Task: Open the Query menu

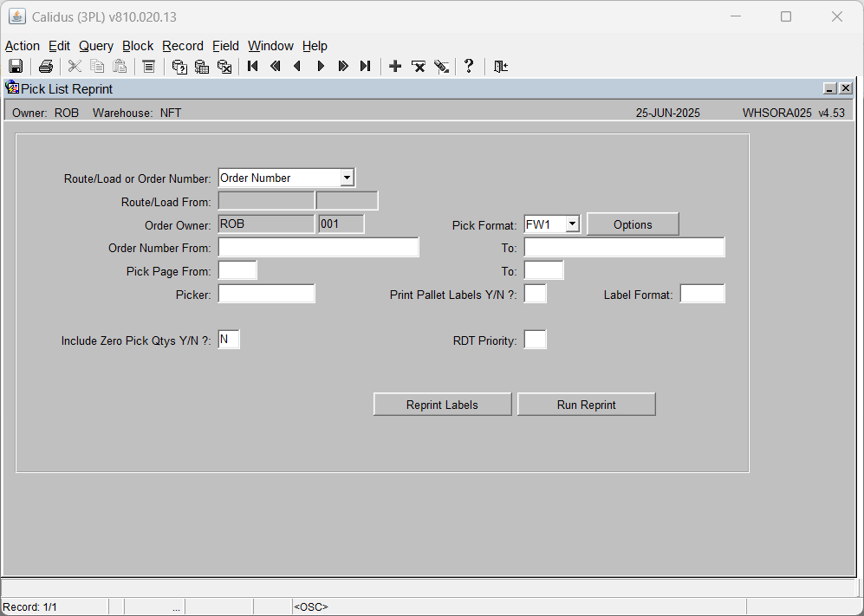Action: point(96,46)
